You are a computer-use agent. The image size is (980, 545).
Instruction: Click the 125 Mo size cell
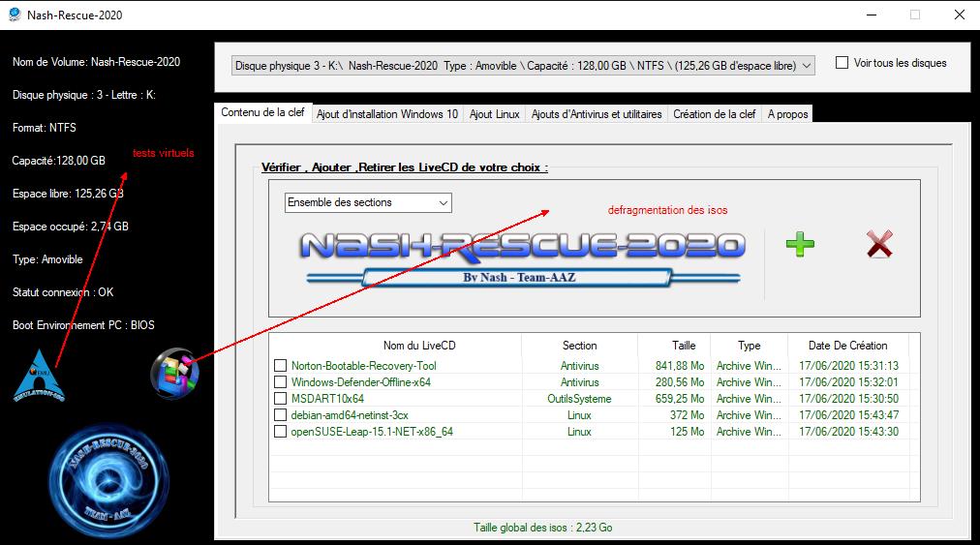tap(687, 431)
